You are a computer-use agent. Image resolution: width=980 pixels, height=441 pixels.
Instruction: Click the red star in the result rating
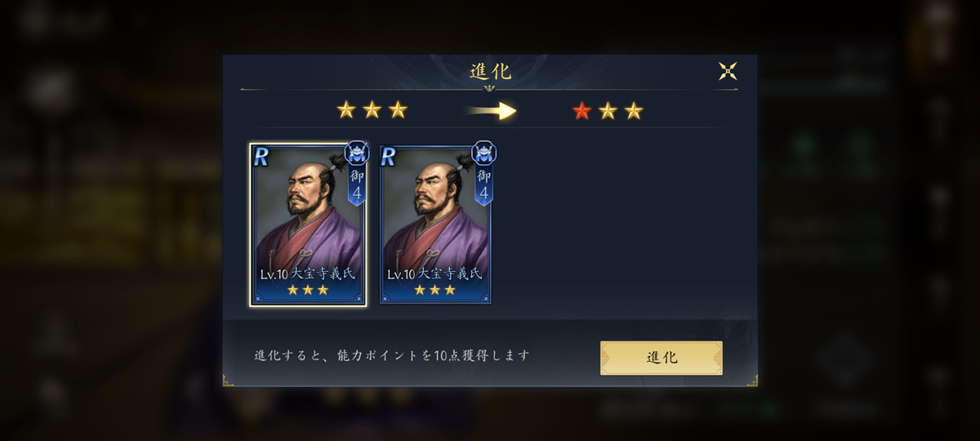click(581, 110)
